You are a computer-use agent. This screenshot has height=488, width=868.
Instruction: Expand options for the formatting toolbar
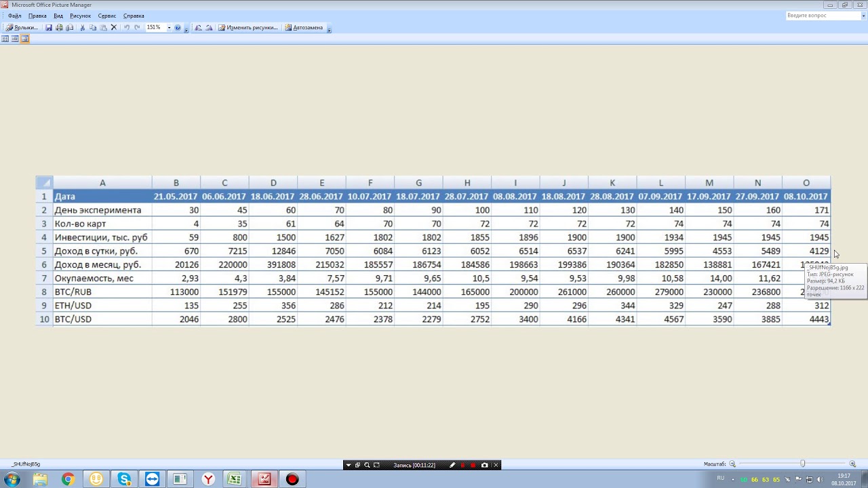point(329,28)
